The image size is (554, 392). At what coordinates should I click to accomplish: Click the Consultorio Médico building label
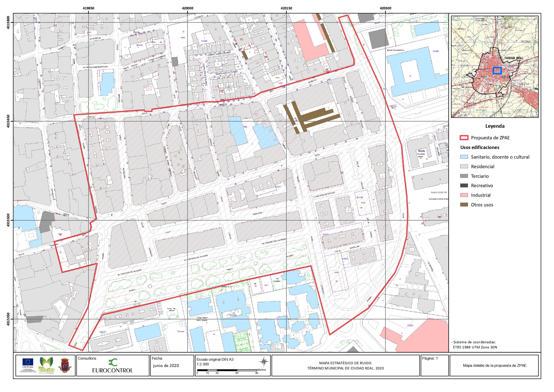point(421,155)
